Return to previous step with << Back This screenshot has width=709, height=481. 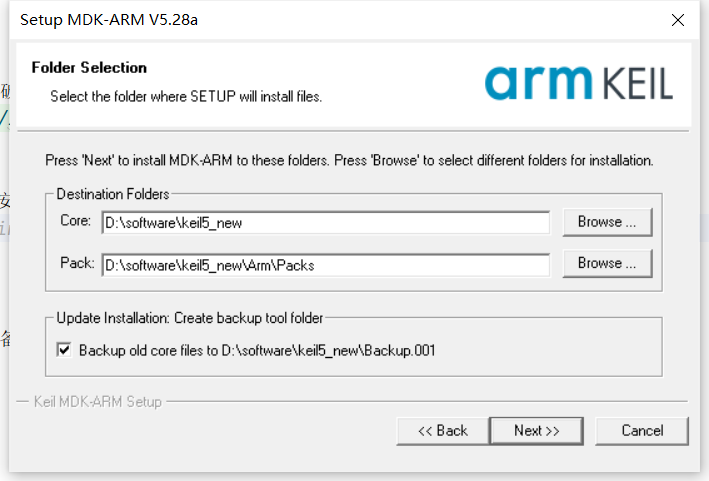[x=443, y=431]
